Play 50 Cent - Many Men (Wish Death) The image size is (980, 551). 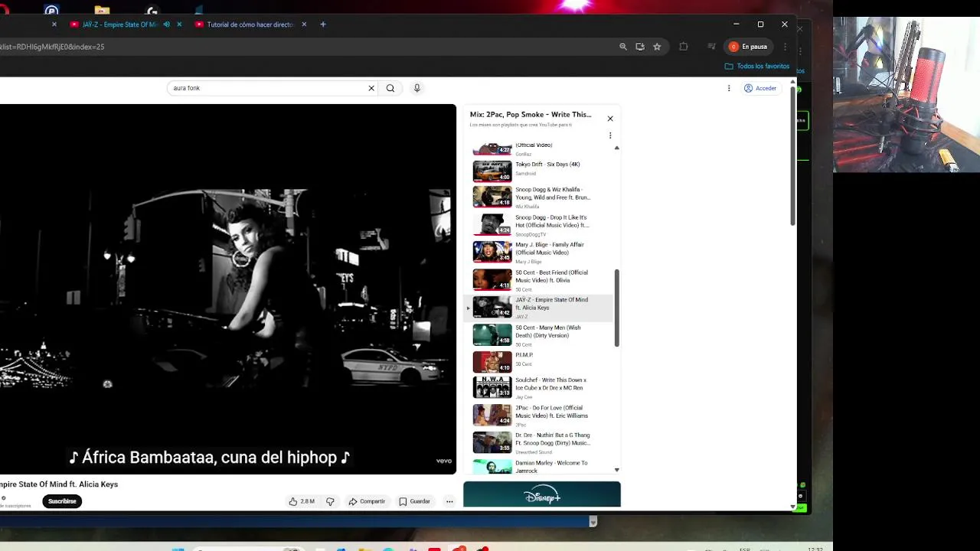pos(547,331)
